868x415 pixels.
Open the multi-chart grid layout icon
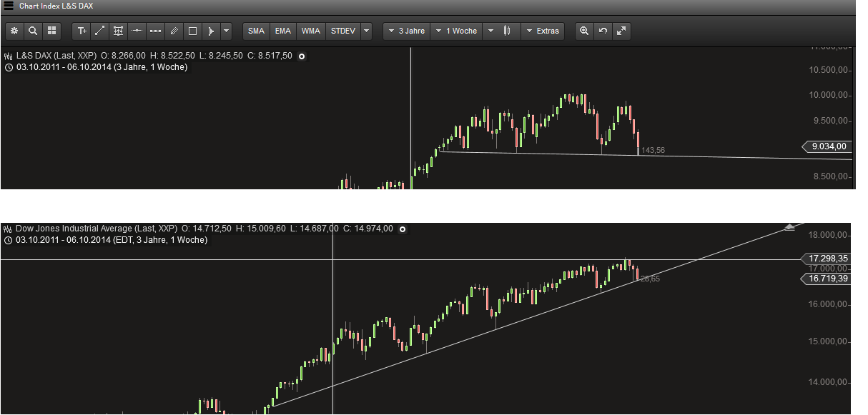tap(51, 31)
